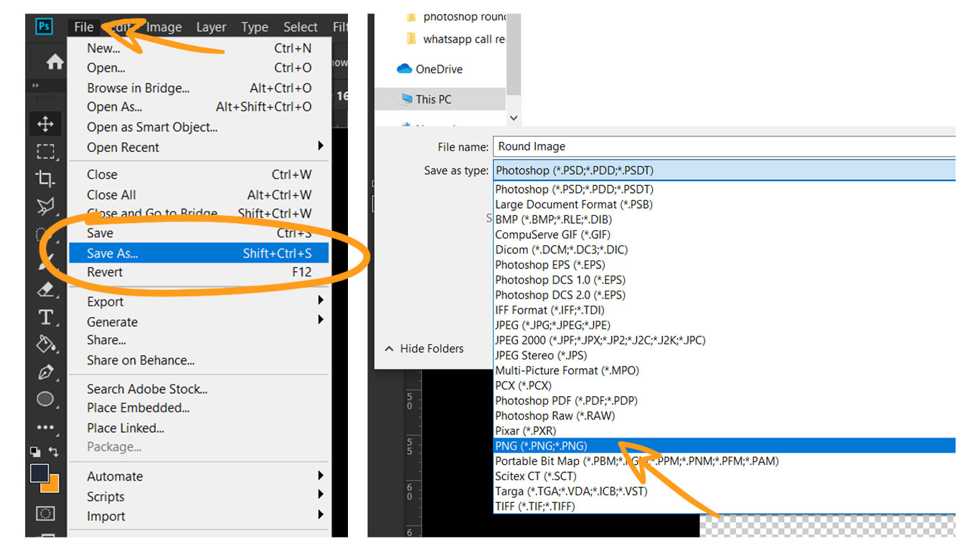This screenshot has width=980, height=551.
Task: Select Pixar (*.PXR) format
Action: pos(725,430)
